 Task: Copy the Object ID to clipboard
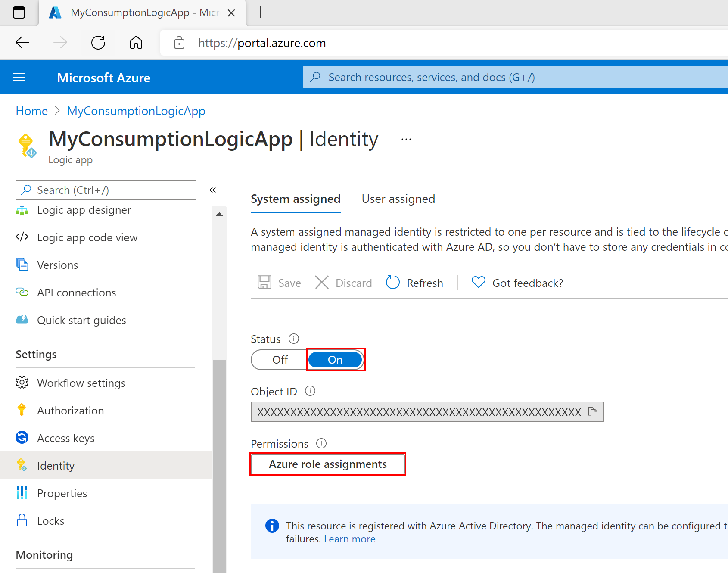pyautogui.click(x=593, y=412)
